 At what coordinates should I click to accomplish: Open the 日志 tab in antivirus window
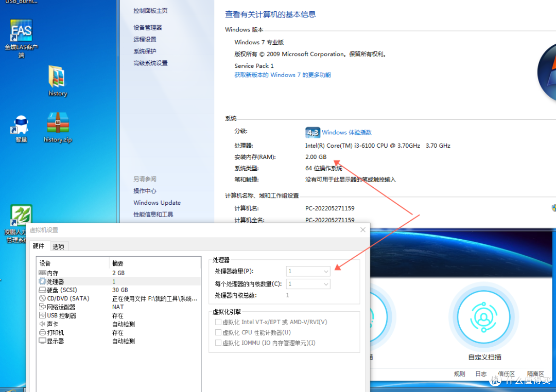pyautogui.click(x=481, y=373)
